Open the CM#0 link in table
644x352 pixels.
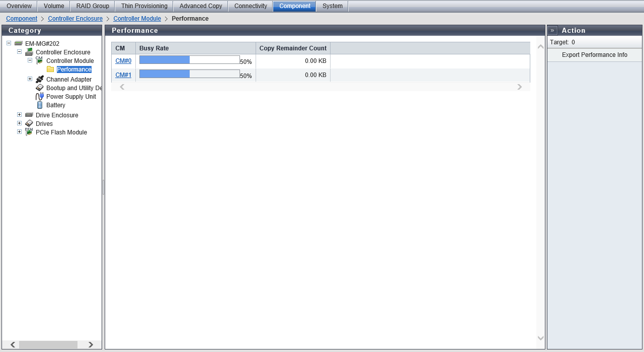pyautogui.click(x=123, y=61)
